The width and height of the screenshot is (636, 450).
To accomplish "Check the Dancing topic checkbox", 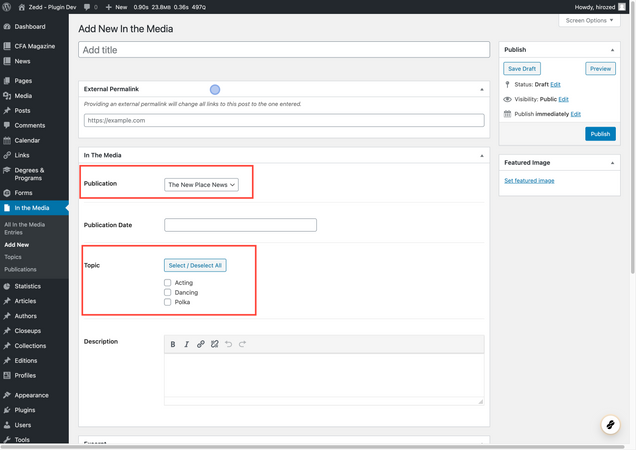I will pos(168,292).
